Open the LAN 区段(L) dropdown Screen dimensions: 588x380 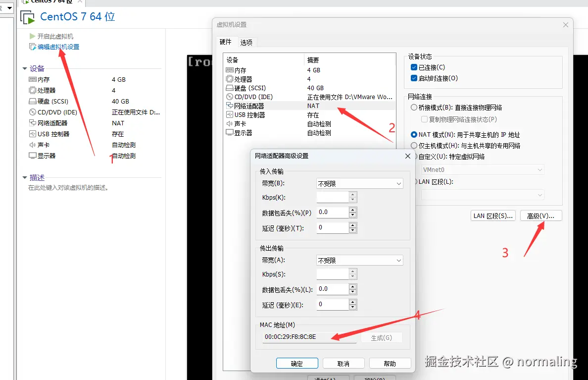pyautogui.click(x=483, y=195)
